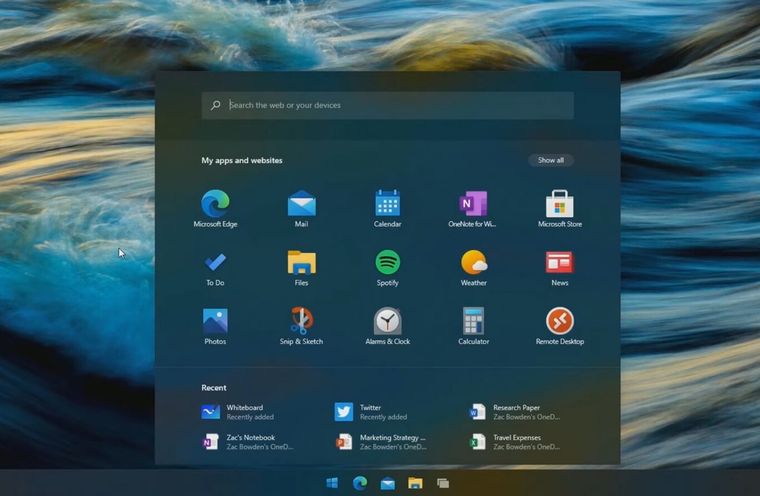Launch the Files app in the grid

point(301,268)
